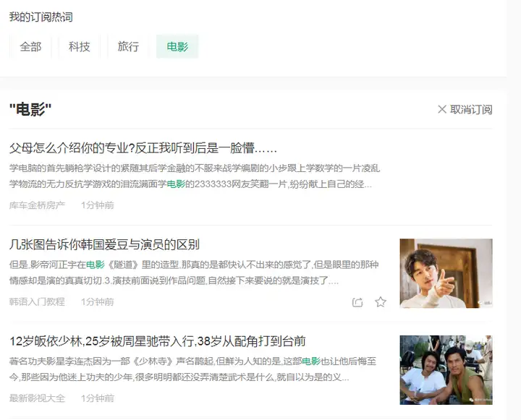Click the X icon beside 取消订阅
Viewport: 521px width, 420px height.
442,109
